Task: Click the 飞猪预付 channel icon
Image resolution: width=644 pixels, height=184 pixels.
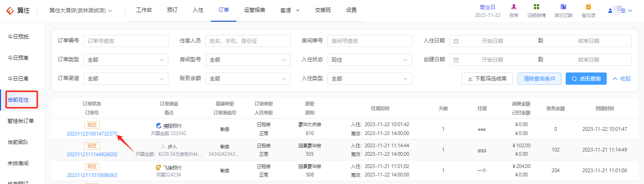Action: tap(159, 167)
